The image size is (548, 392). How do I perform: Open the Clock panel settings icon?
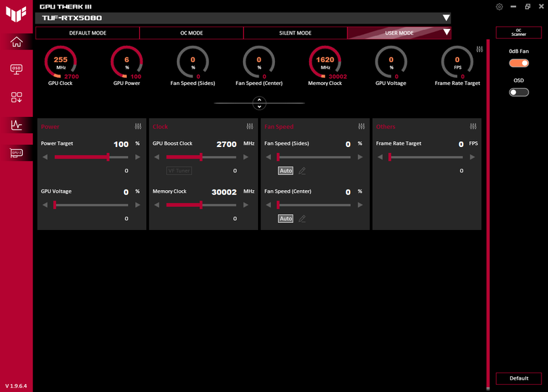coord(250,126)
